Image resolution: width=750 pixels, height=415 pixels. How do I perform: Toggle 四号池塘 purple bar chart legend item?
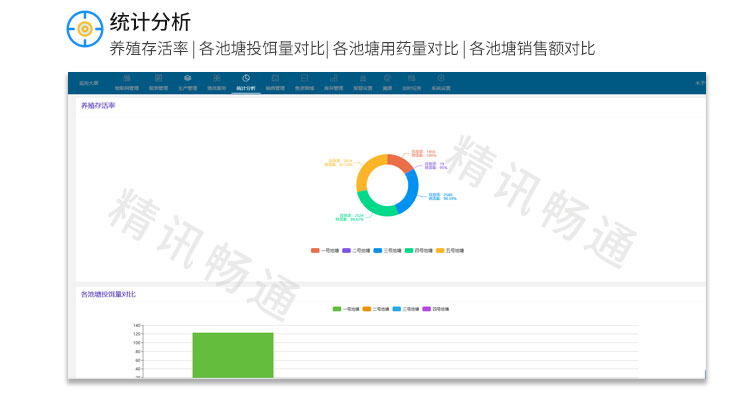pos(436,309)
